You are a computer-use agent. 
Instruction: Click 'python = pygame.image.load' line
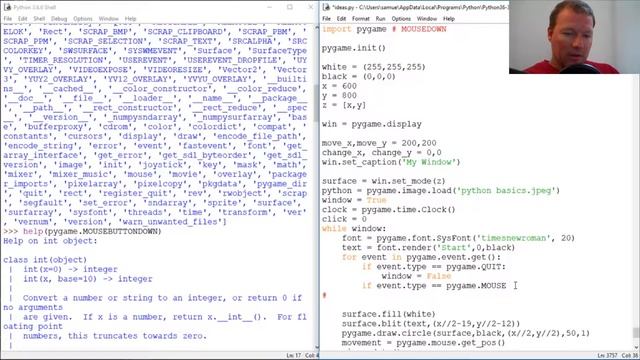(x=441, y=191)
